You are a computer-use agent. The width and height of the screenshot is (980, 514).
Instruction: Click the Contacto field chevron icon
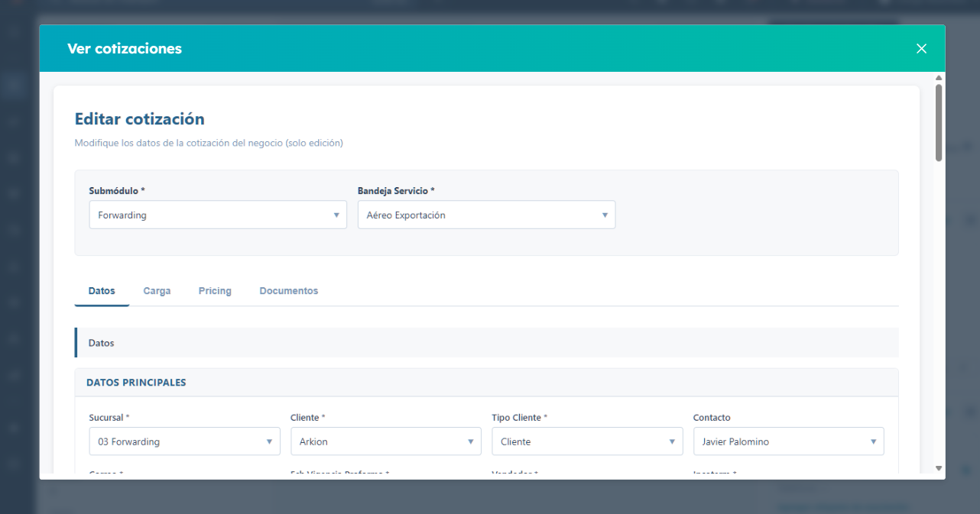873,441
